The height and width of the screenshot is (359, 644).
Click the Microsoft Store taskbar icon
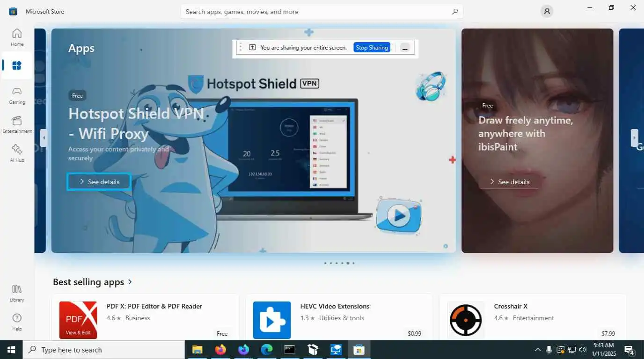[359, 350]
